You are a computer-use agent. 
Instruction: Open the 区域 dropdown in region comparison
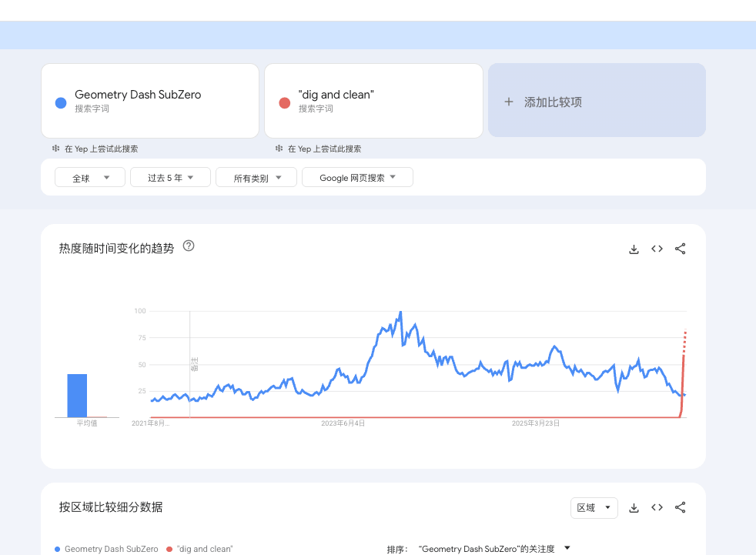(x=594, y=508)
